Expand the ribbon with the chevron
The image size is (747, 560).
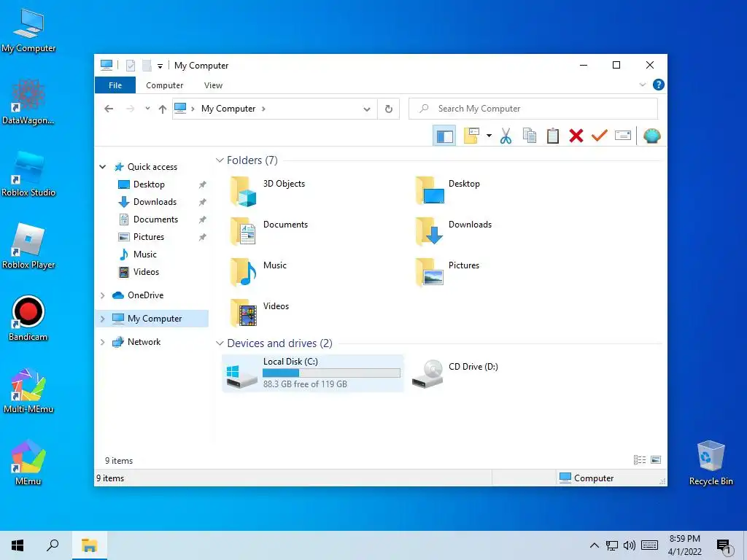click(x=642, y=85)
